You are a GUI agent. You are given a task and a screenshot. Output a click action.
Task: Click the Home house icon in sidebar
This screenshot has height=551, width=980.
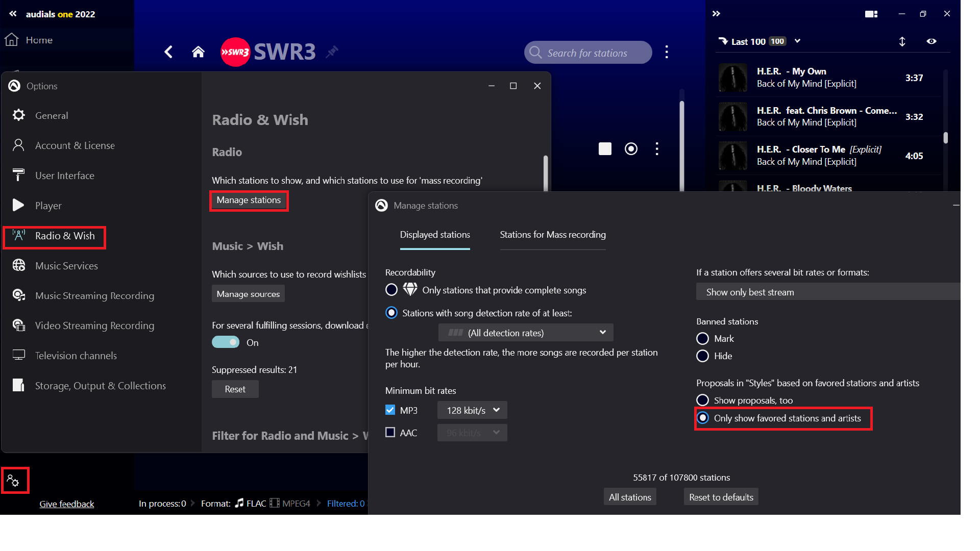pos(12,40)
